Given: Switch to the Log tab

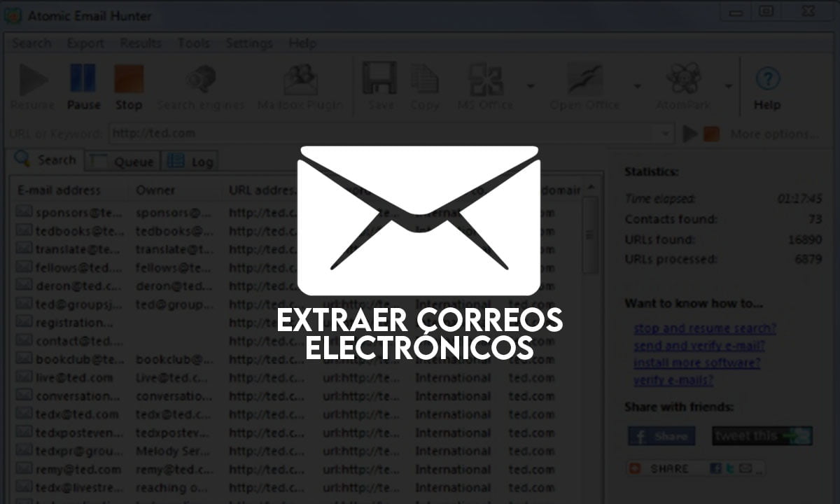Looking at the screenshot, I should [x=190, y=161].
